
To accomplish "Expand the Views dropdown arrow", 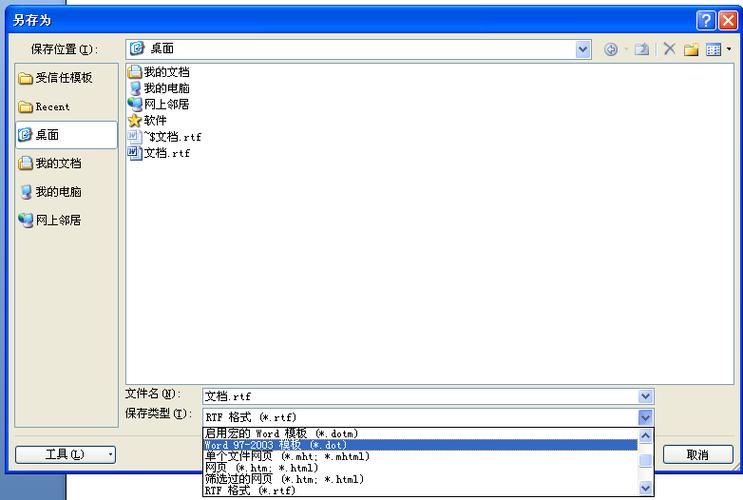I will pyautogui.click(x=729, y=49).
